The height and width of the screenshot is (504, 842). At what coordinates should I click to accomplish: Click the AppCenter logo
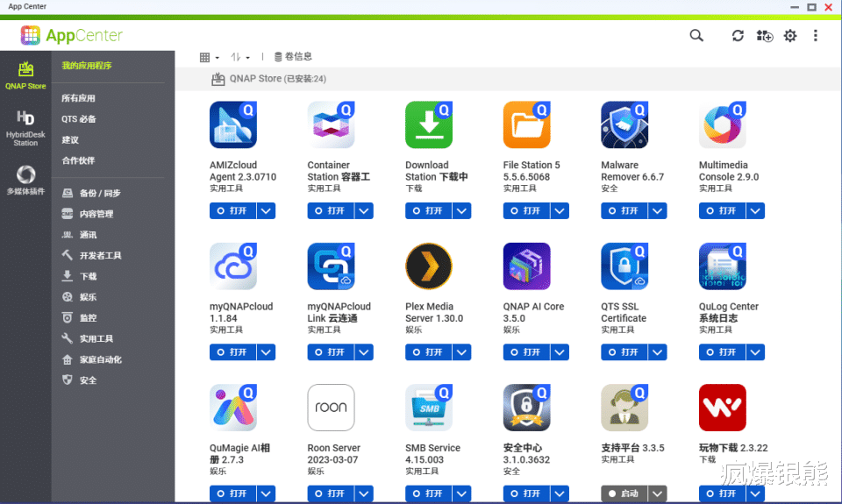coord(71,35)
